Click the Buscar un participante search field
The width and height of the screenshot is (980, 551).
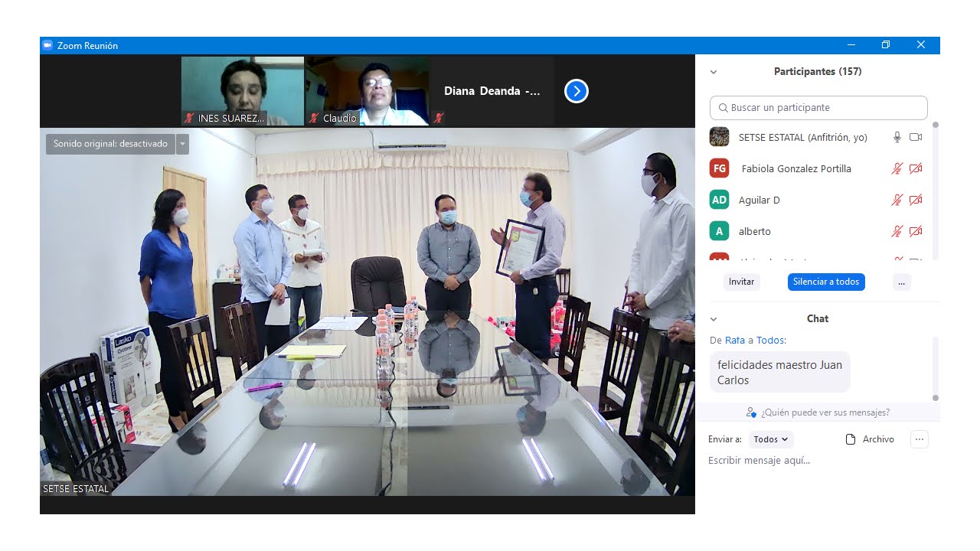click(x=818, y=108)
